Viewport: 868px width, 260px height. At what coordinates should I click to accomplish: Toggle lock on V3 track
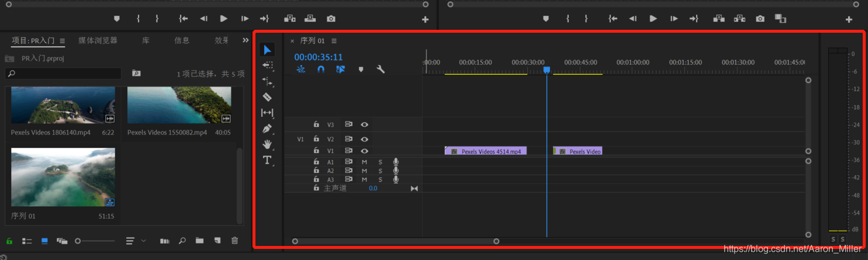[x=316, y=124]
